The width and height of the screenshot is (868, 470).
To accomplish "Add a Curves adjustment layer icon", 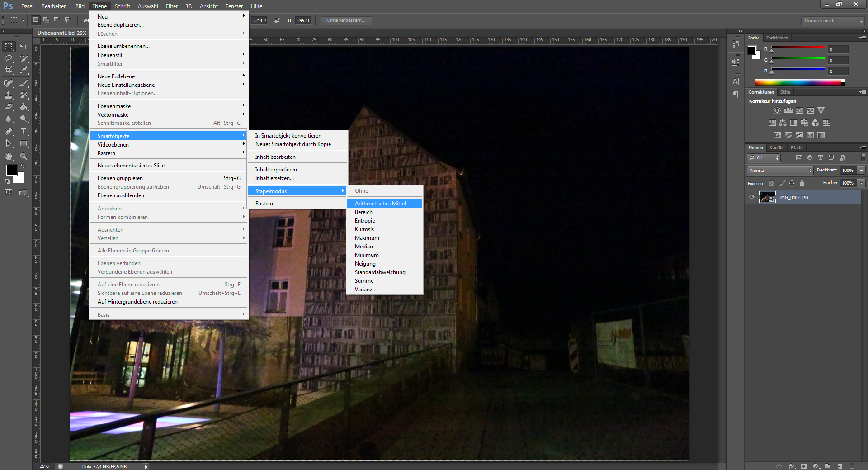I will coord(799,111).
